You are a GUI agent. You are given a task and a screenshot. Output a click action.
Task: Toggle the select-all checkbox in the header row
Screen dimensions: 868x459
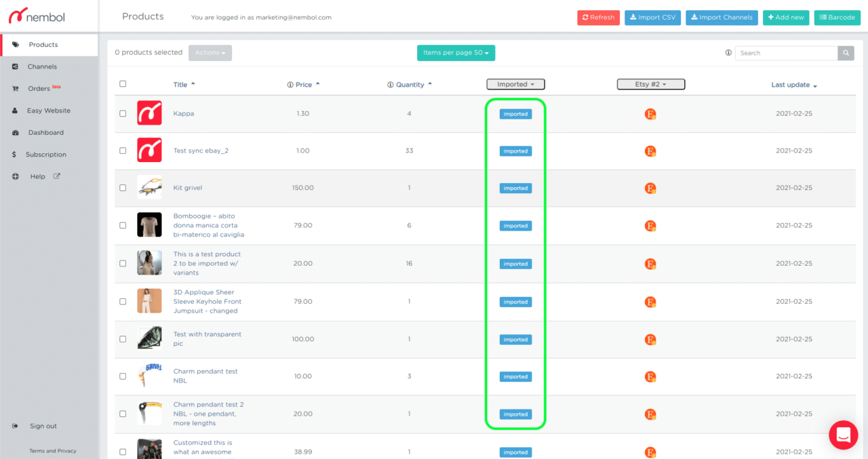(123, 83)
